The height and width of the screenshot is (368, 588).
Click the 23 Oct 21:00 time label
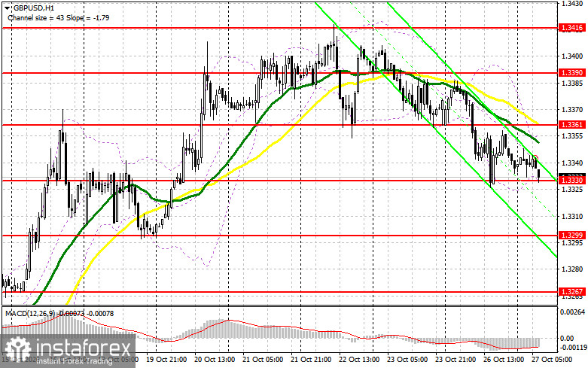pyautogui.click(x=455, y=360)
